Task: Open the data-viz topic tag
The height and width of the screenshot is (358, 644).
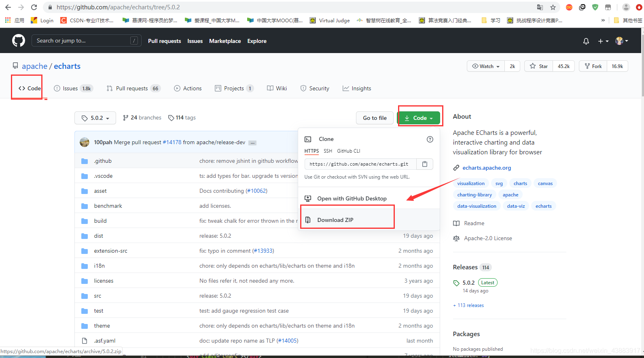Action: (x=516, y=206)
